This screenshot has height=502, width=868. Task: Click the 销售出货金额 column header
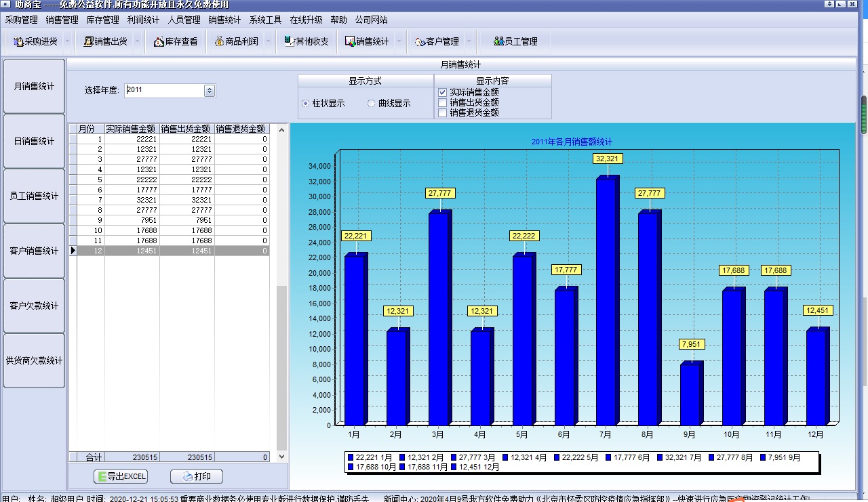[187, 128]
